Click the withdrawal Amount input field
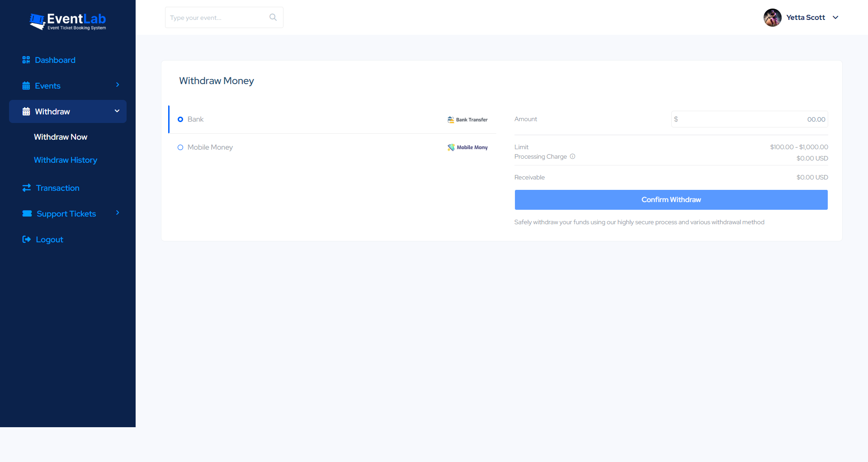Screen dimensions: 868x462 pos(749,119)
